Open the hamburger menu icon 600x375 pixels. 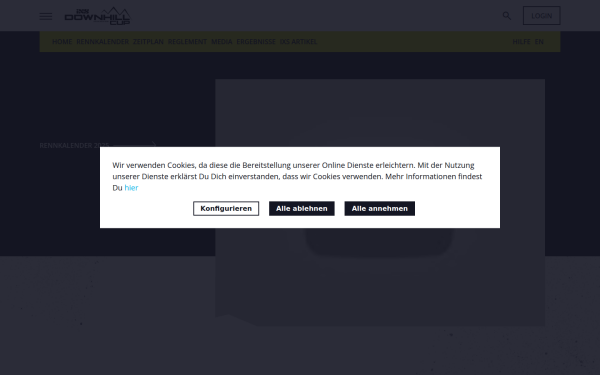pyautogui.click(x=46, y=16)
